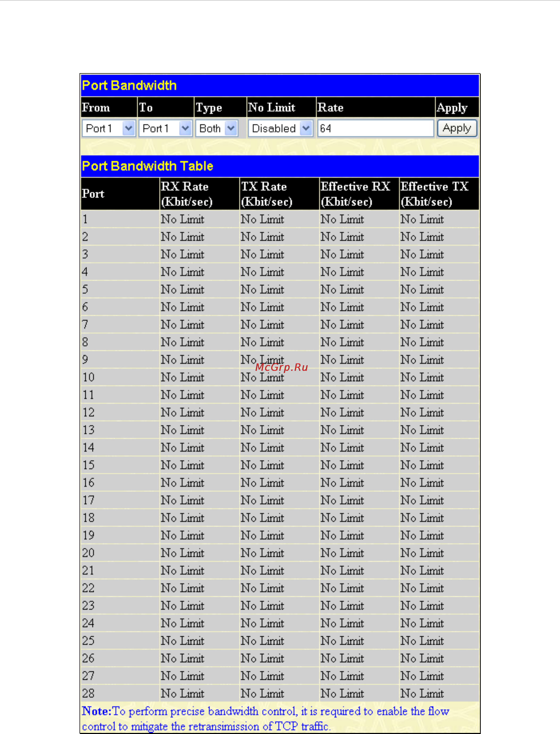The image size is (560, 734).
Task: Click RX Rate value for port 23
Action: (183, 605)
